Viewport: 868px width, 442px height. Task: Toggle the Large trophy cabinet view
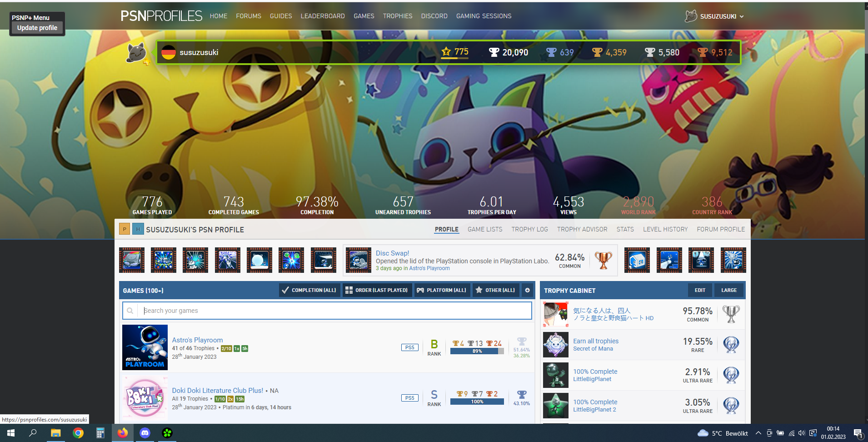(x=728, y=290)
